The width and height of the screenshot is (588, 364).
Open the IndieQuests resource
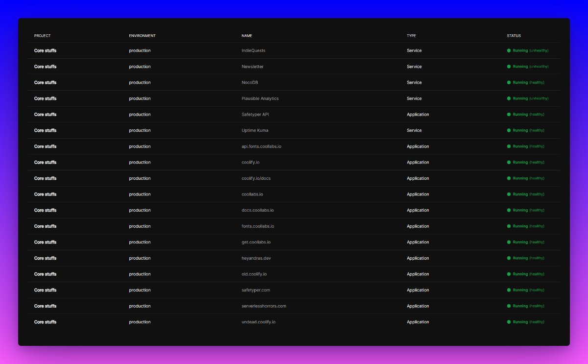click(x=253, y=50)
